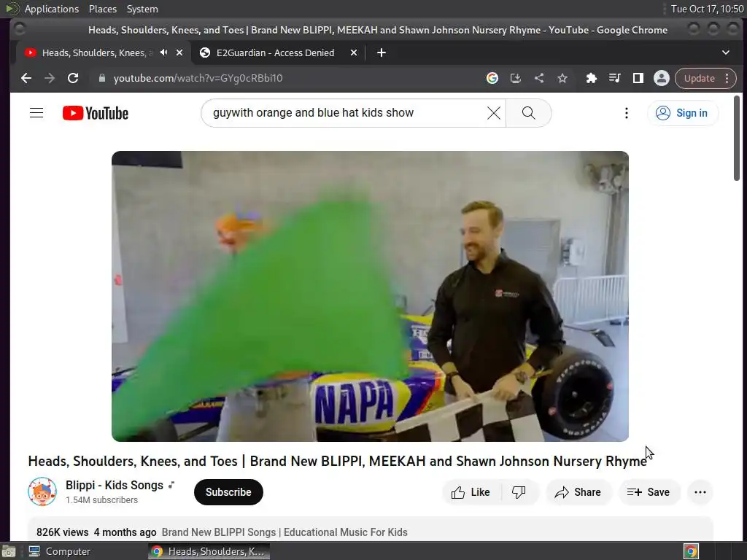Click the lock icon in address bar

pos(102,78)
